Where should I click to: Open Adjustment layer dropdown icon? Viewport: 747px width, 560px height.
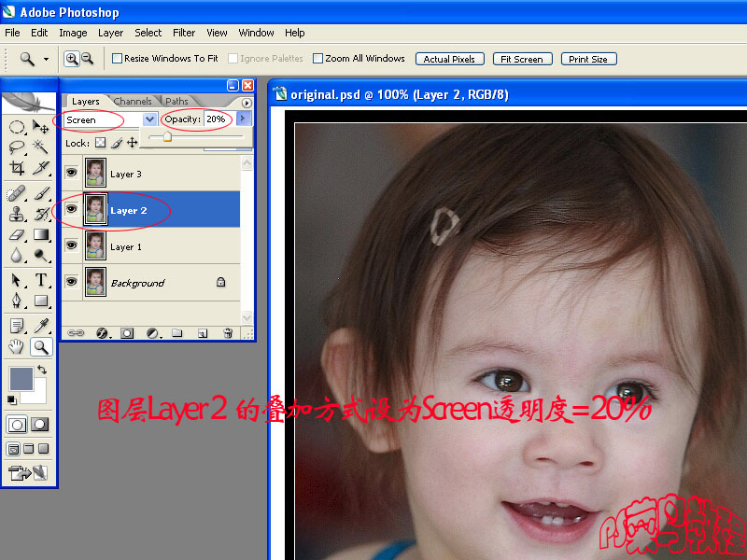click(x=153, y=333)
